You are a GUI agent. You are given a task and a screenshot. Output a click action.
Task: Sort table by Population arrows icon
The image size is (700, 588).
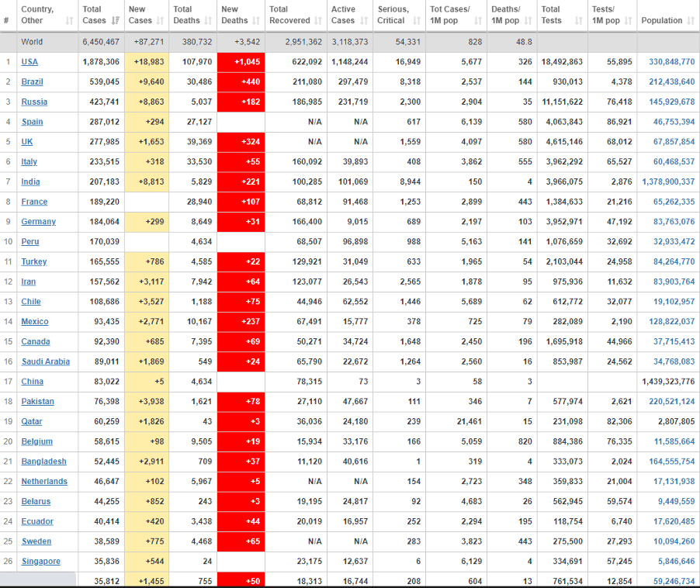point(691,20)
